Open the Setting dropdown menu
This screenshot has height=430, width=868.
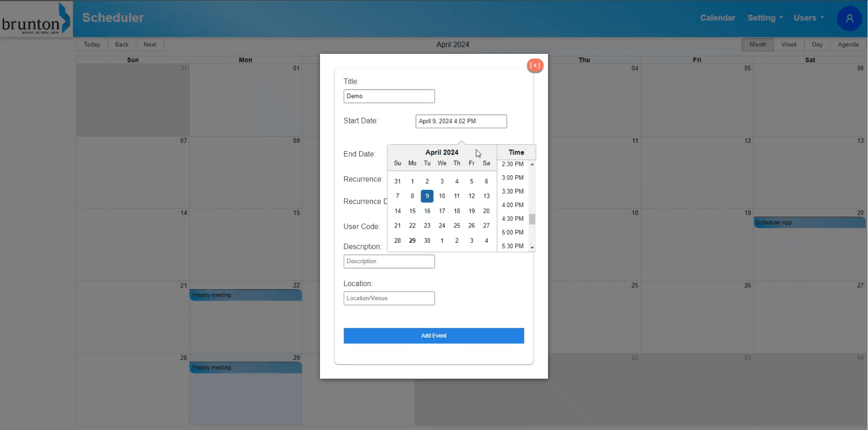[764, 18]
